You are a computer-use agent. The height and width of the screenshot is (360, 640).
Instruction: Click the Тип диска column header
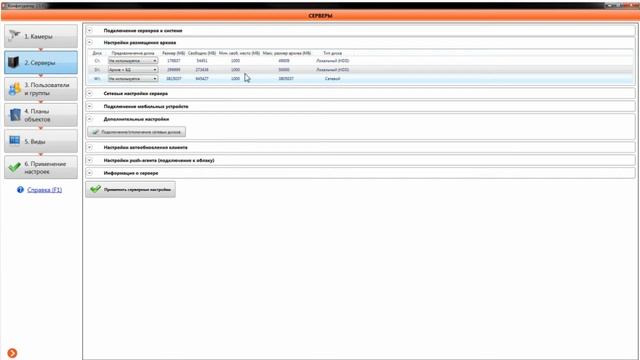coord(332,53)
